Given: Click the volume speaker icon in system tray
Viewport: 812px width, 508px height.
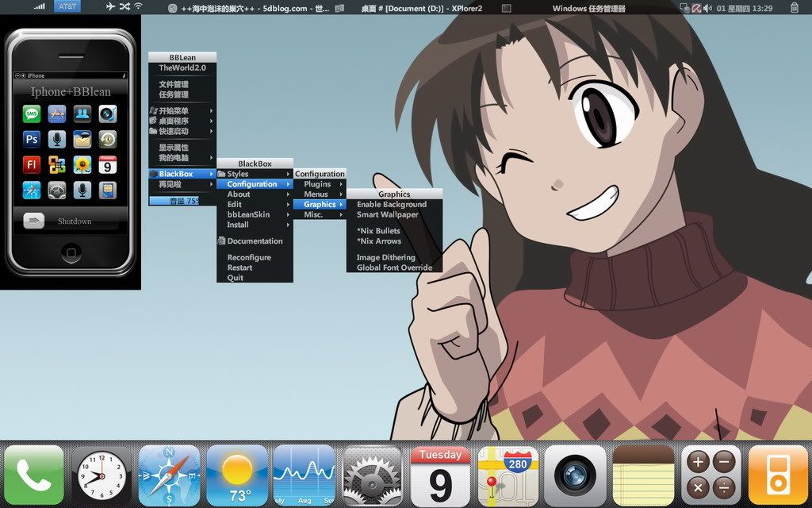Looking at the screenshot, I should coord(707,8).
